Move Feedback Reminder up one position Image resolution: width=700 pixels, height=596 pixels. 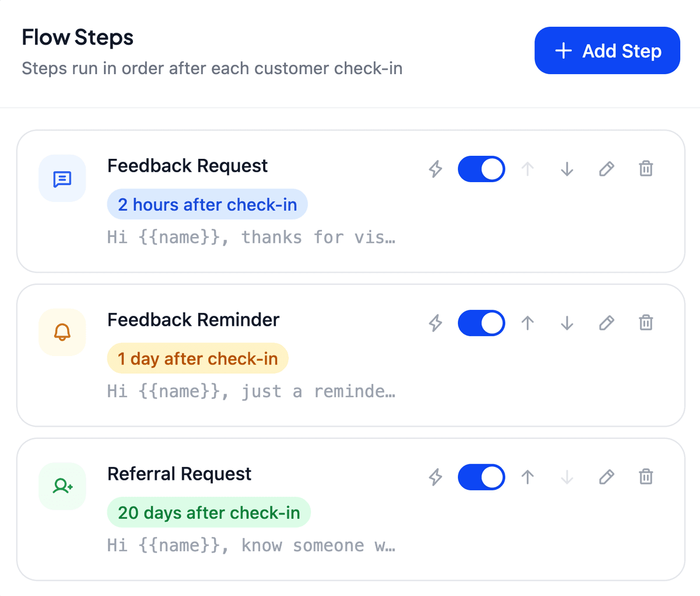pos(527,323)
